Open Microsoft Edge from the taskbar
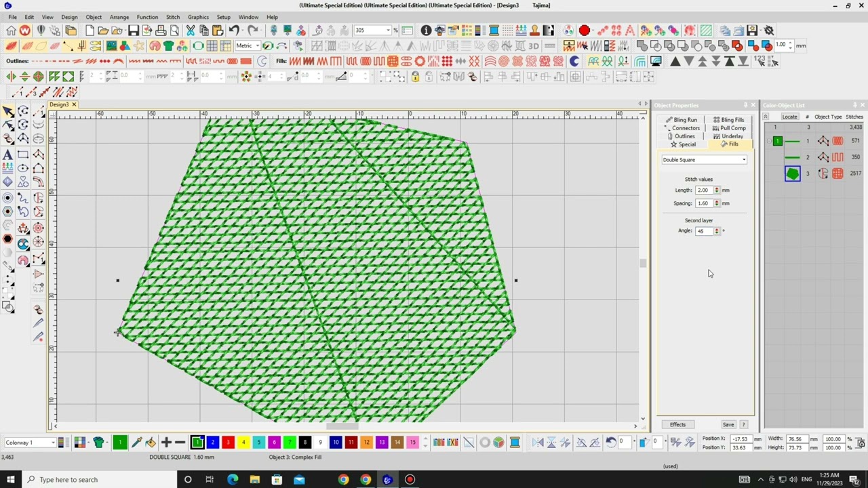 tap(233, 480)
